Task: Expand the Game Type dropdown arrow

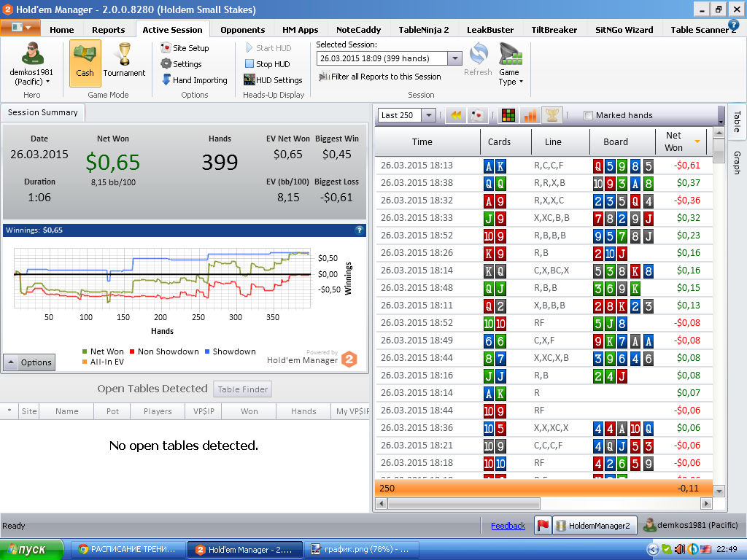Action: tap(521, 82)
